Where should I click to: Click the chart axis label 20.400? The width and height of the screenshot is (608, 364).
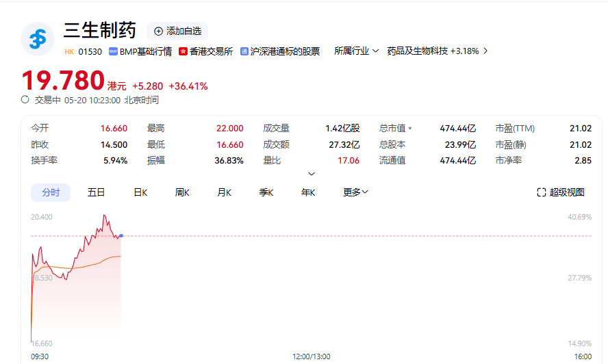point(42,217)
